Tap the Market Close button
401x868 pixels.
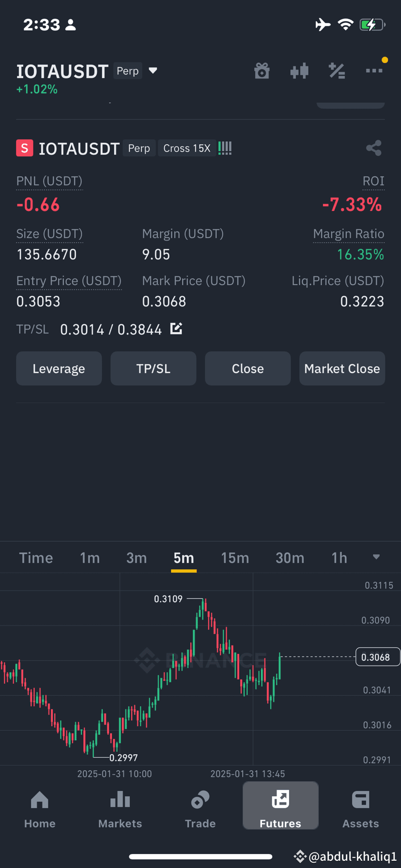click(342, 368)
